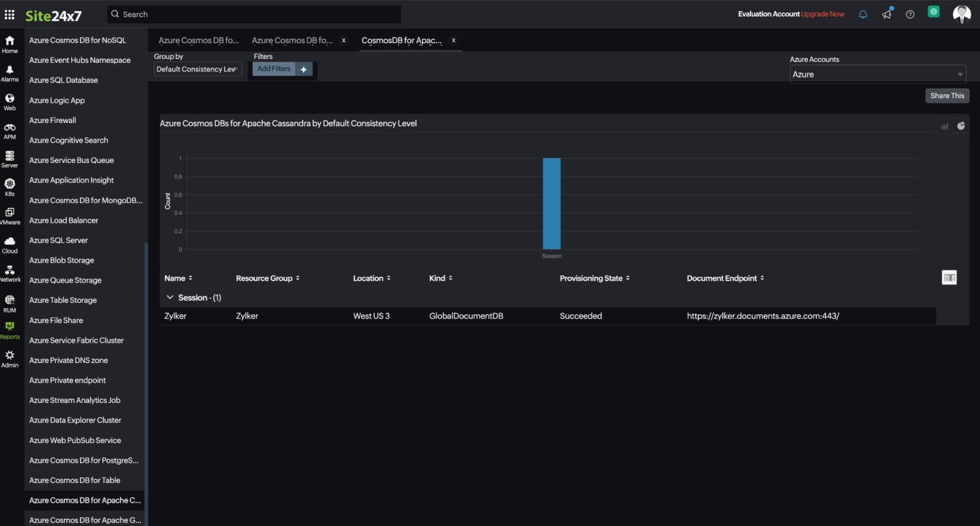
Task: Switch to bar chart view icon
Action: (x=944, y=126)
